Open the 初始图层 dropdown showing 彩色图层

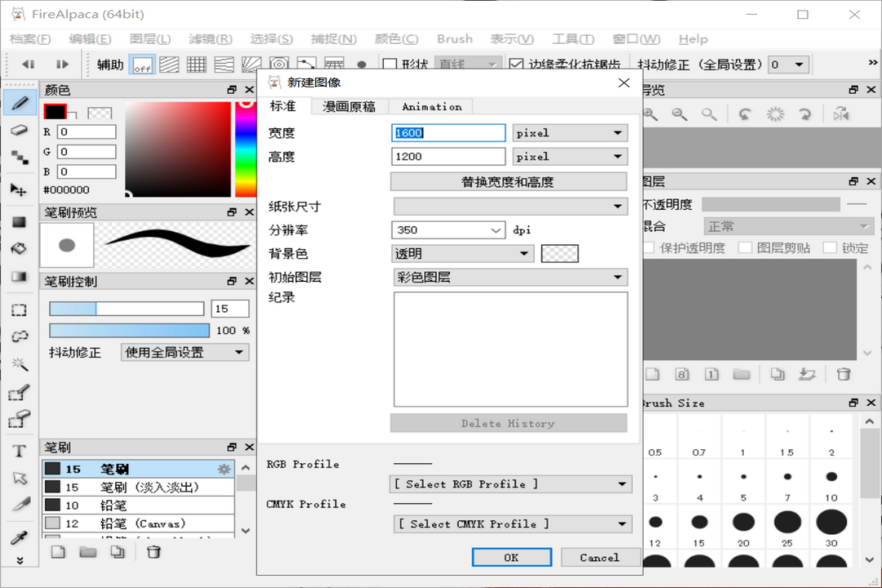coord(508,278)
